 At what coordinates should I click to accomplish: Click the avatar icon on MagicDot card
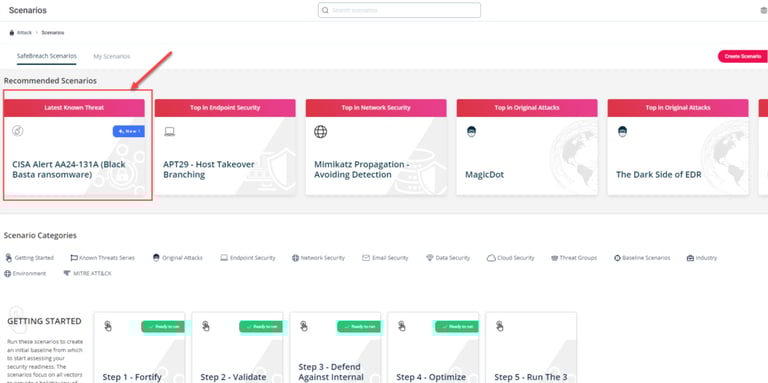(x=471, y=131)
